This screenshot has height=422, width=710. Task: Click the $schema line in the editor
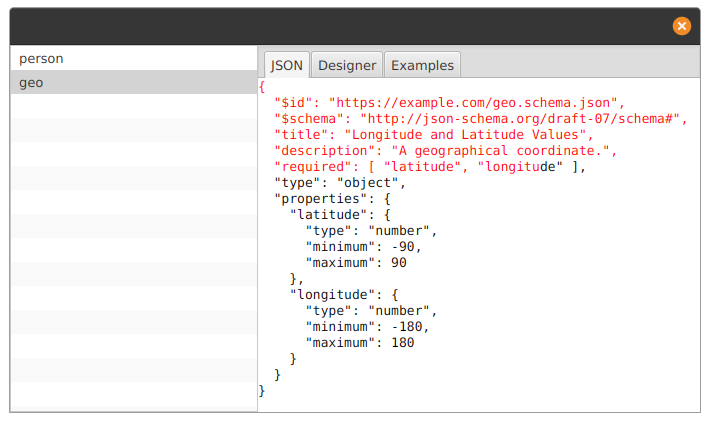481,119
